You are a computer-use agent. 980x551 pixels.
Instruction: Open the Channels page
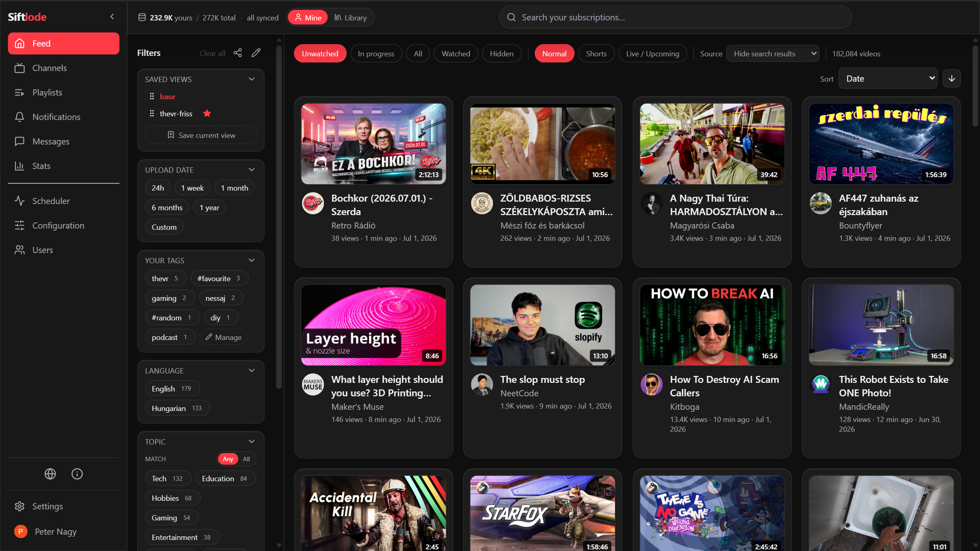(x=64, y=68)
